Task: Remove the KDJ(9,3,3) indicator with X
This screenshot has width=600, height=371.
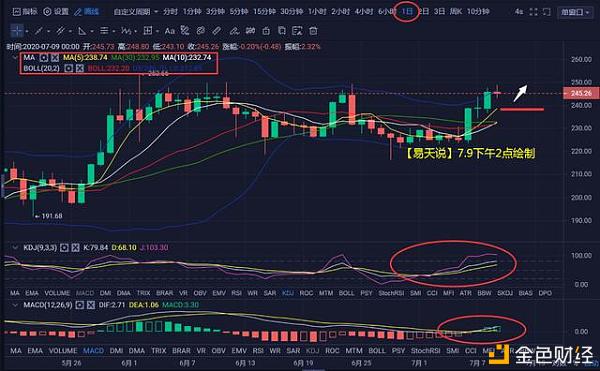Action: (75, 248)
